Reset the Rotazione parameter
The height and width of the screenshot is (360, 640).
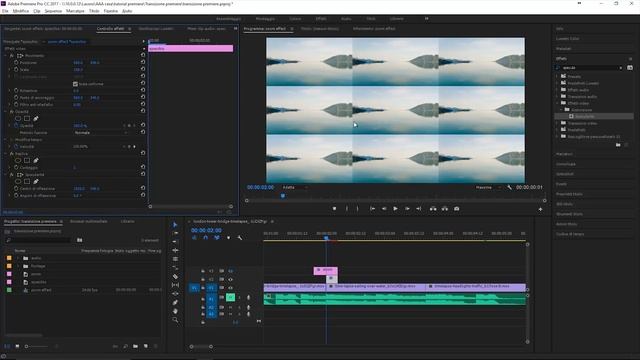click(143, 90)
